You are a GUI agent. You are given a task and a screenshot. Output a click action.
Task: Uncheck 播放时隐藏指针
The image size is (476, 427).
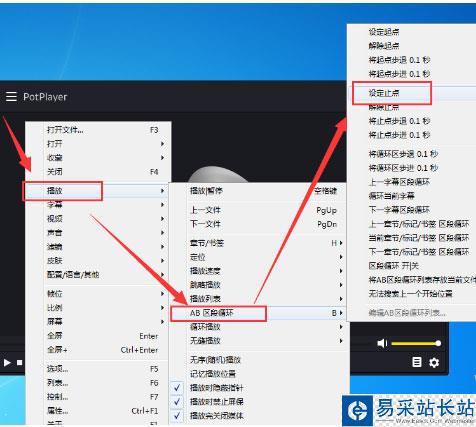click(258, 388)
